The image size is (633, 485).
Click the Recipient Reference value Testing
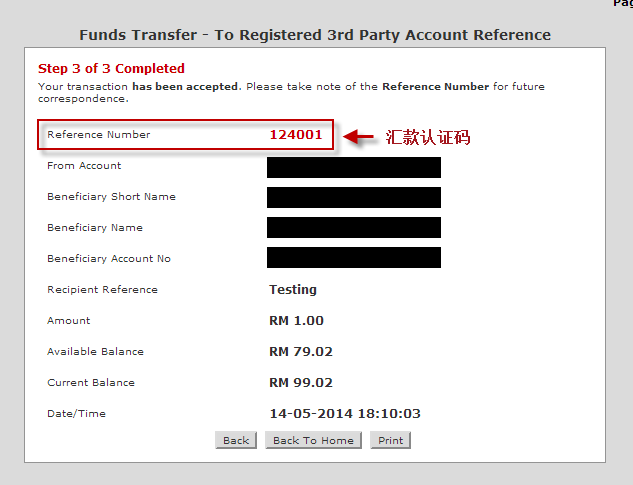293,290
